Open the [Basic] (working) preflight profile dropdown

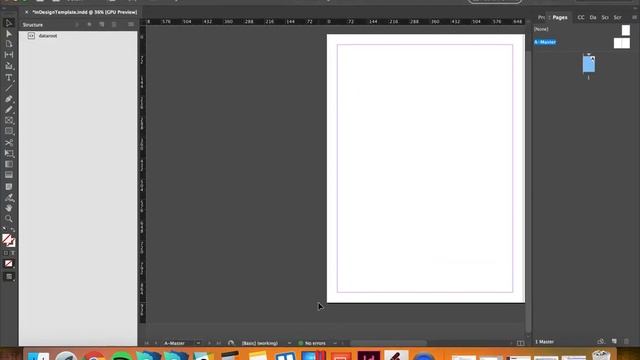click(x=289, y=343)
